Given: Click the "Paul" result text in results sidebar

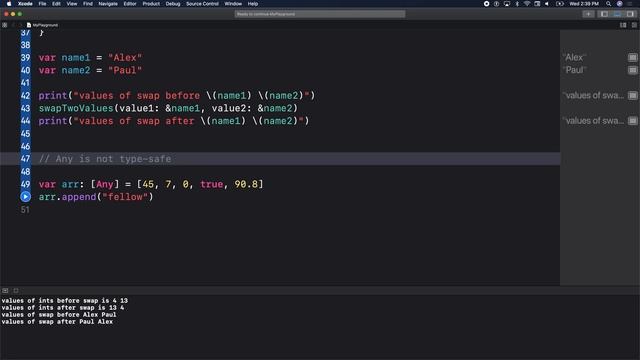Looking at the screenshot, I should [x=574, y=70].
